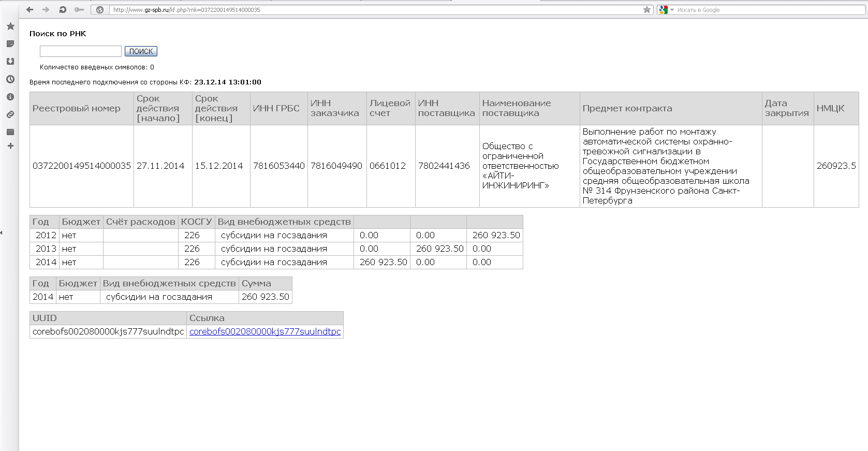
Task: Click the supplier name «АЙТИ-ИНЖИНИРИНГ» cell
Action: coord(529,166)
